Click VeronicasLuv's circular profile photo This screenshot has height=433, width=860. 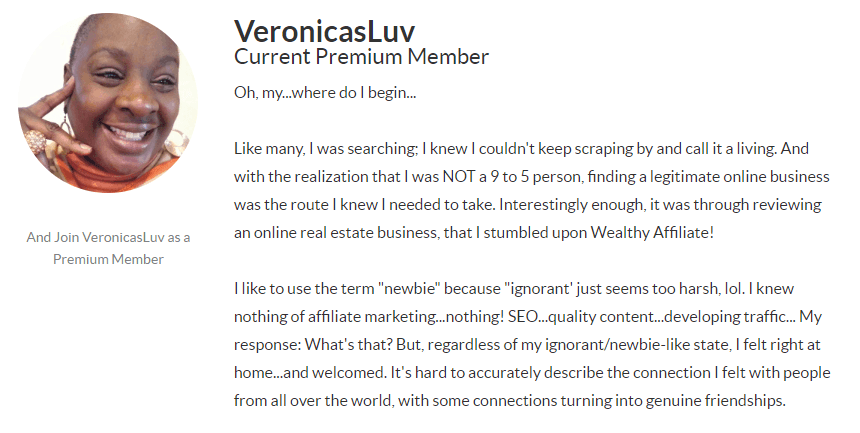click(x=108, y=103)
